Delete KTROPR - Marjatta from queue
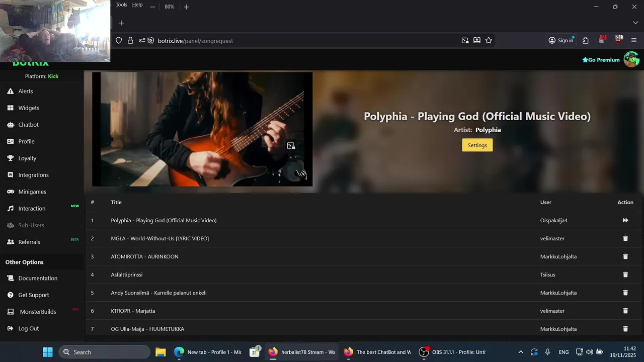644x362 pixels. pos(625,311)
